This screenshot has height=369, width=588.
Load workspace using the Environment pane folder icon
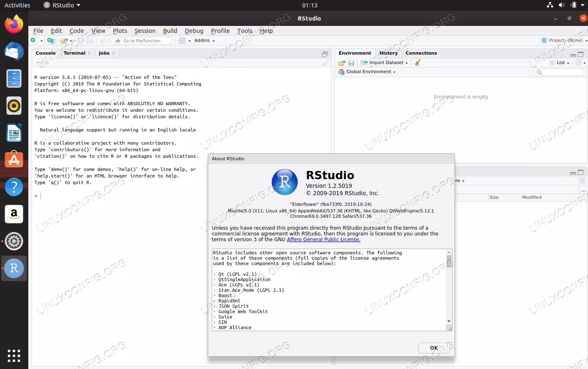click(x=341, y=63)
